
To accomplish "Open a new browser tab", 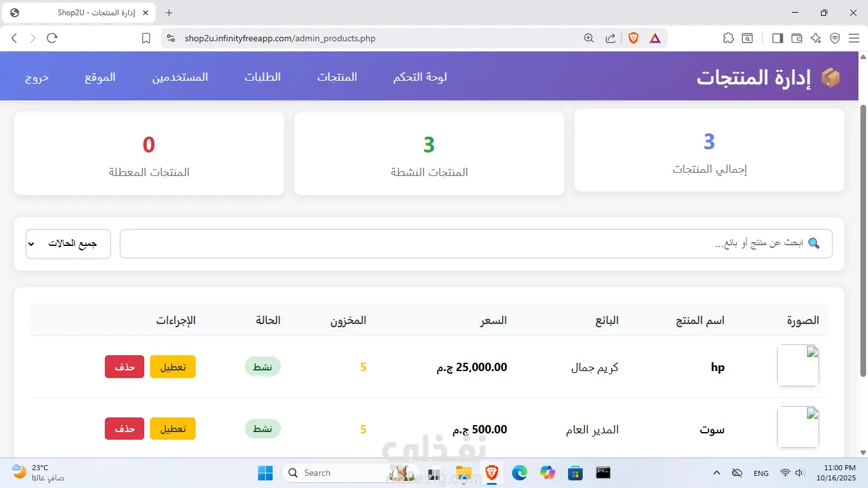I will pyautogui.click(x=169, y=13).
